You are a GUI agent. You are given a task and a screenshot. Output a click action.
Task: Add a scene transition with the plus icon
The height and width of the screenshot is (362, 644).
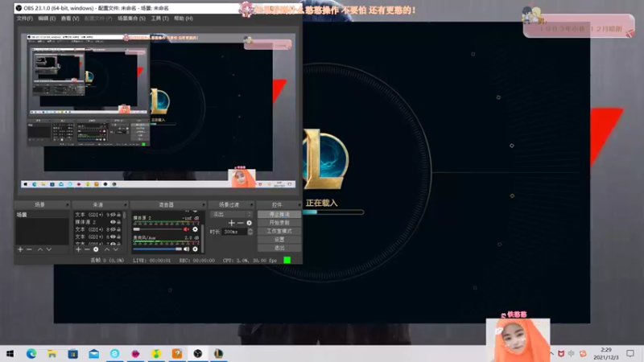[232, 223]
